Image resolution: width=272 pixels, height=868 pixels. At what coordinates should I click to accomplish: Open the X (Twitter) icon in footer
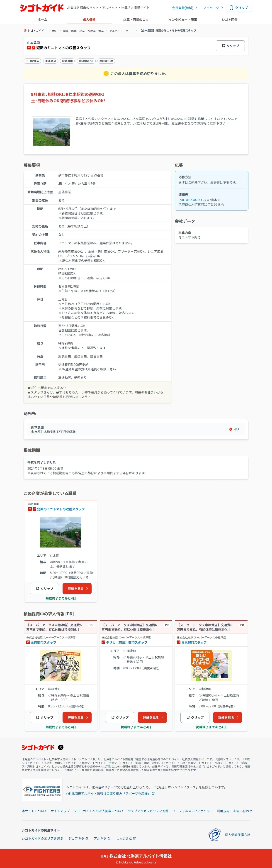[61, 747]
